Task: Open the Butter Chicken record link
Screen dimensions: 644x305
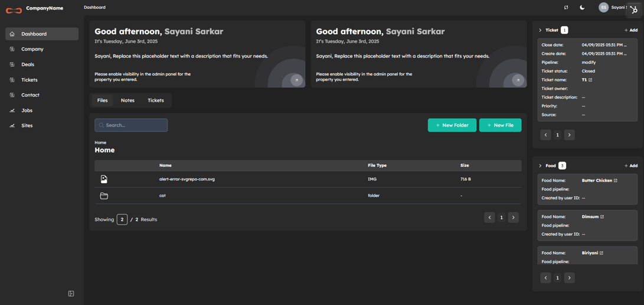Action: pos(597,180)
